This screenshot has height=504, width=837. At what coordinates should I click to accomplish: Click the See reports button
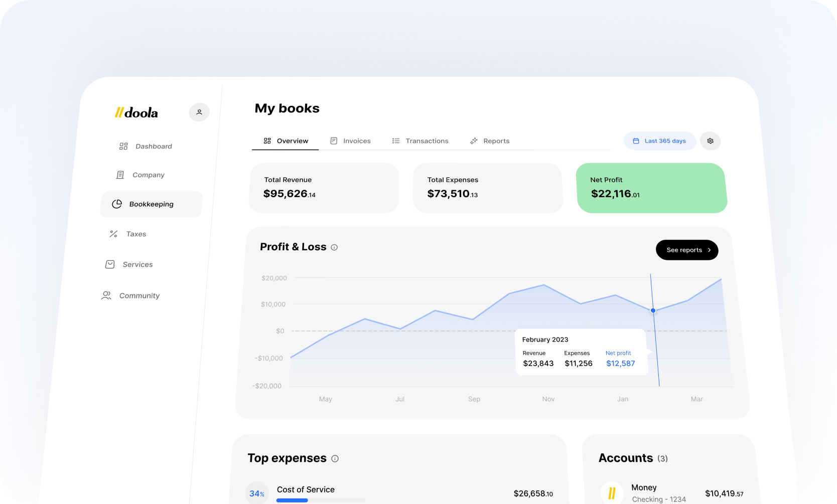coord(687,250)
